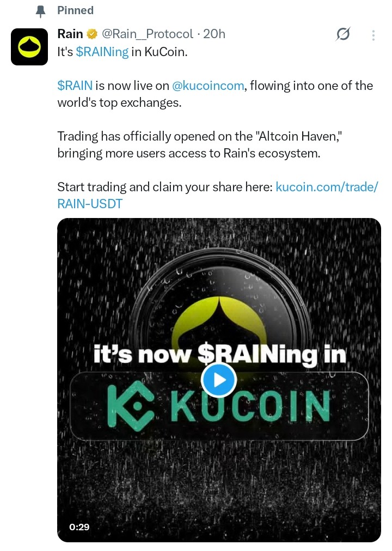Open the three-dot more options menu
392x551 pixels.
pos(373,35)
